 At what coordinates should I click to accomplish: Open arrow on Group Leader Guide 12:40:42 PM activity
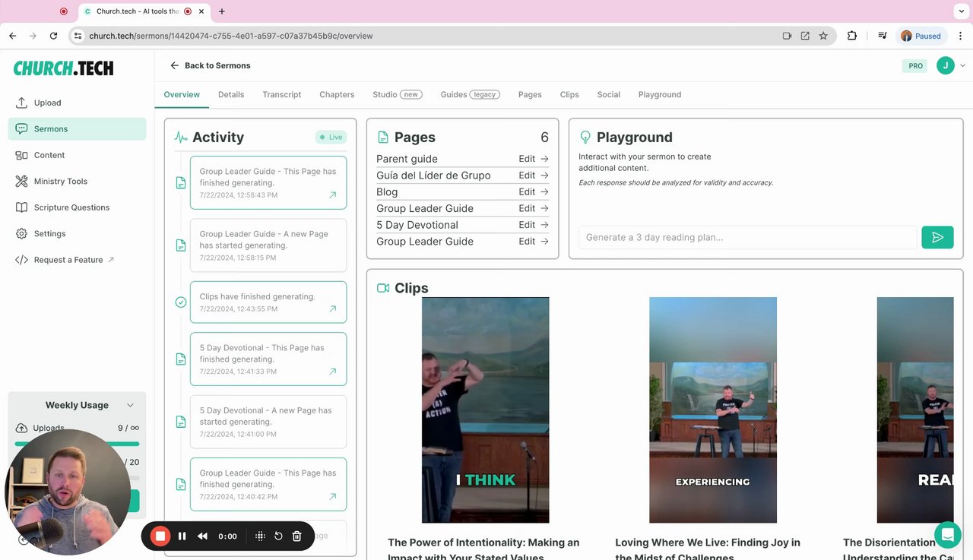click(333, 497)
